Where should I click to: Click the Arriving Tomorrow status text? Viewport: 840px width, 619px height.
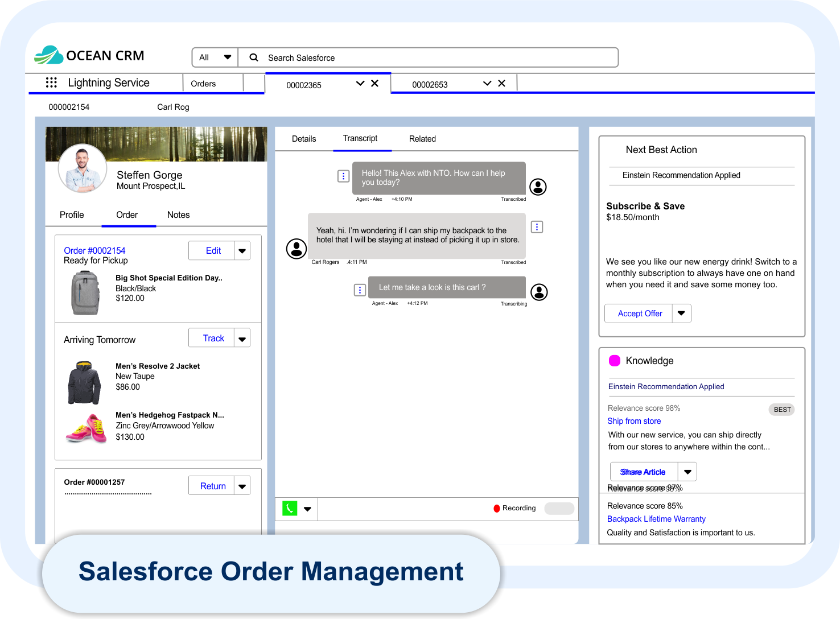(x=100, y=340)
